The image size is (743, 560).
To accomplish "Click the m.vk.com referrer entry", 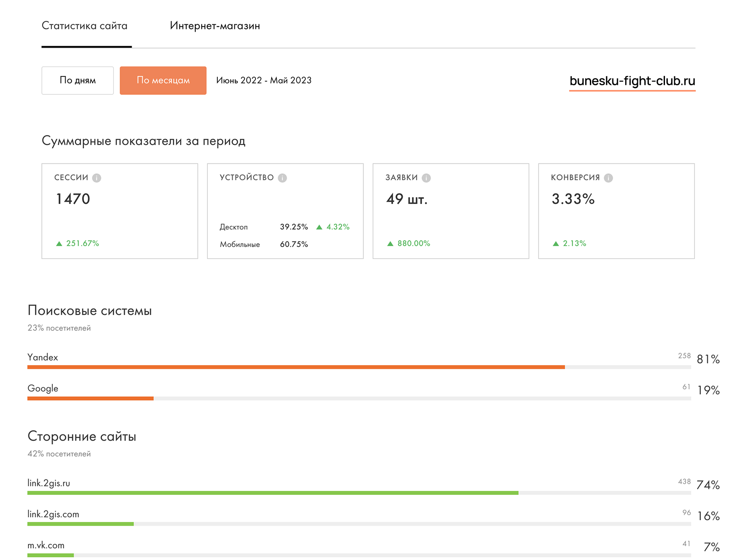I will [46, 545].
